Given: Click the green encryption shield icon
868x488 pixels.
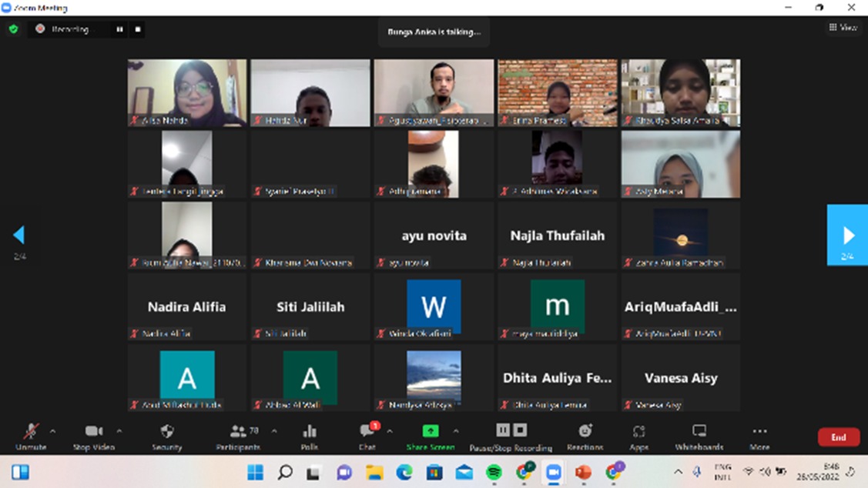Looking at the screenshot, I should (x=13, y=29).
